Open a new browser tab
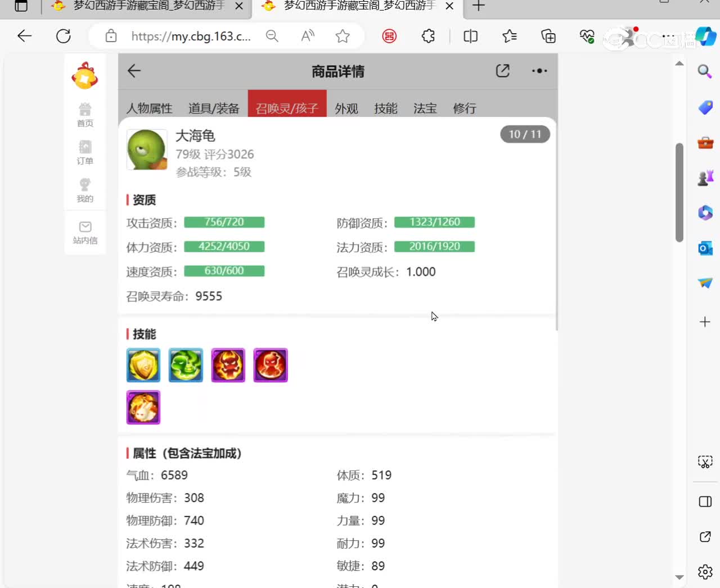 click(479, 6)
